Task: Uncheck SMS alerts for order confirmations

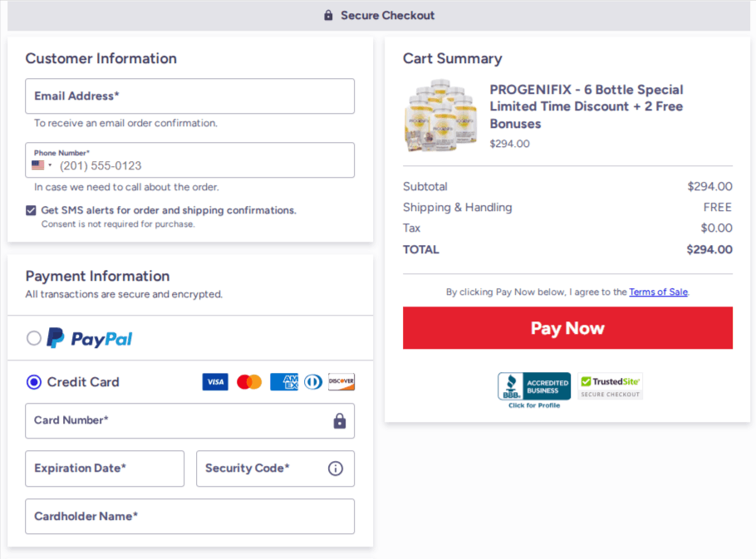Action: tap(31, 210)
